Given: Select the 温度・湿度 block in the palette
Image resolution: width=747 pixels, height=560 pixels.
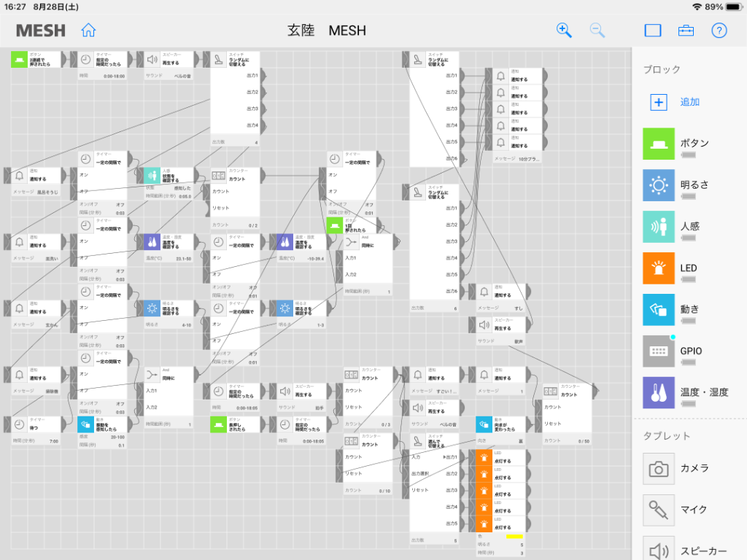Looking at the screenshot, I should tap(659, 392).
